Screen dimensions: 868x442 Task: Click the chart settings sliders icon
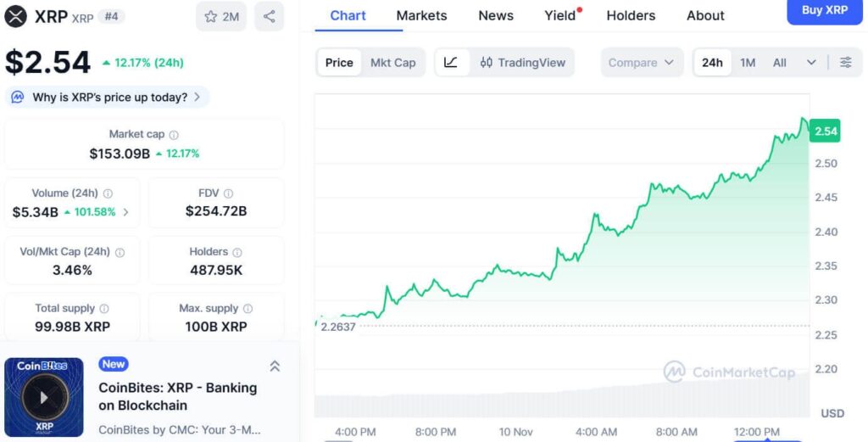pyautogui.click(x=845, y=62)
